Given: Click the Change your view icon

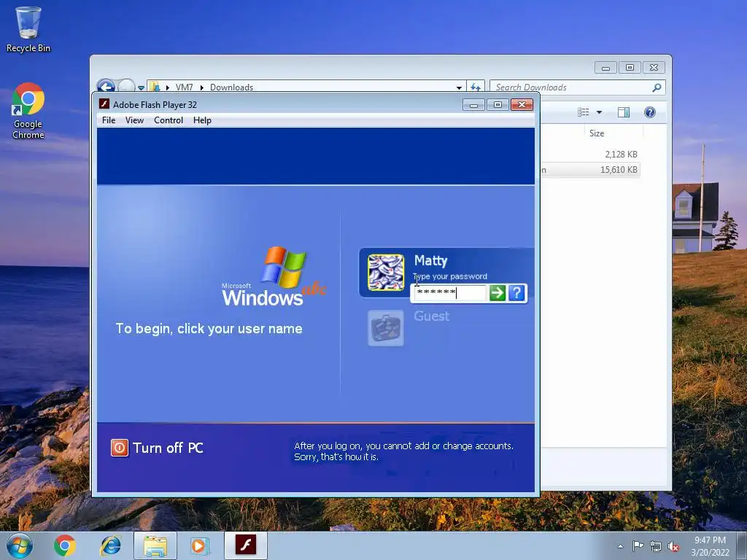Looking at the screenshot, I should pyautogui.click(x=584, y=112).
